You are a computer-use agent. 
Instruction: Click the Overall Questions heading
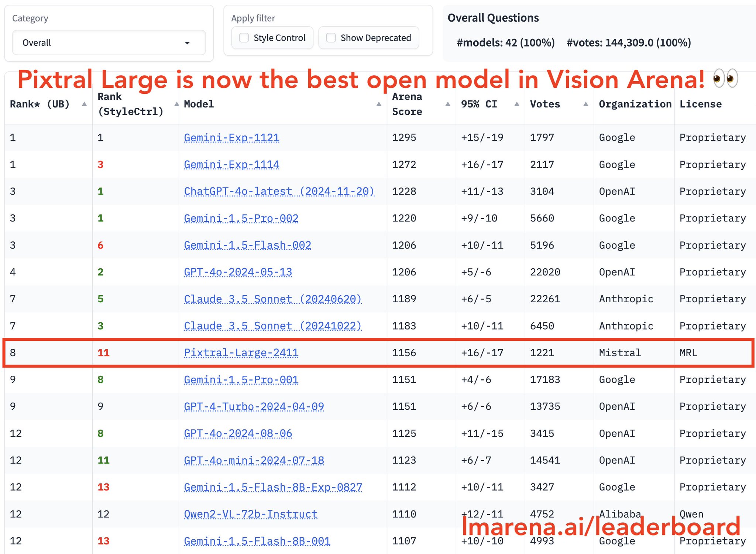coord(493,18)
